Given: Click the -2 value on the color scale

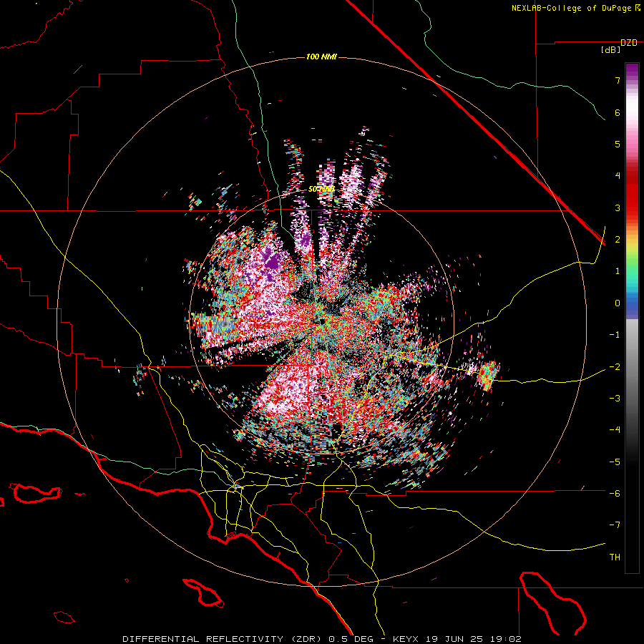Looking at the screenshot, I should tap(615, 366).
